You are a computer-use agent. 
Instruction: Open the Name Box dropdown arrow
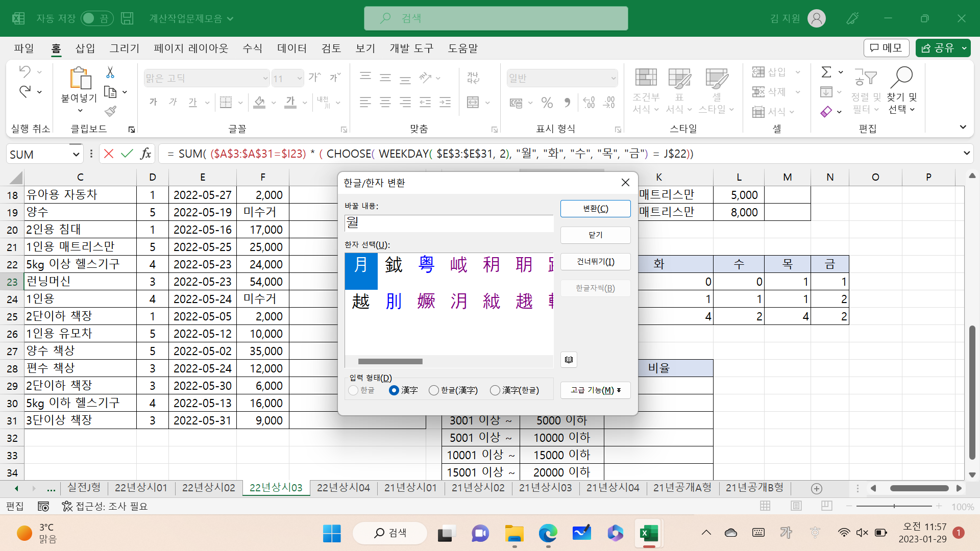click(76, 154)
